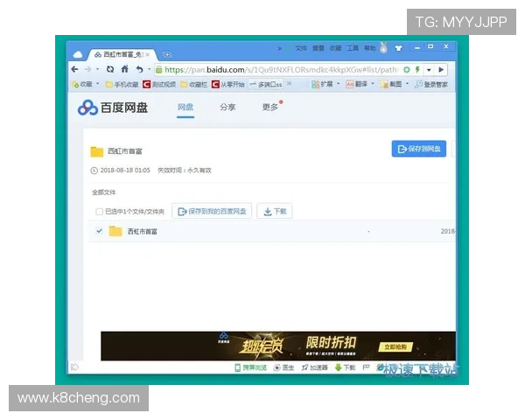Expand the 收藏 favorites dropdown arrow

coord(98,84)
